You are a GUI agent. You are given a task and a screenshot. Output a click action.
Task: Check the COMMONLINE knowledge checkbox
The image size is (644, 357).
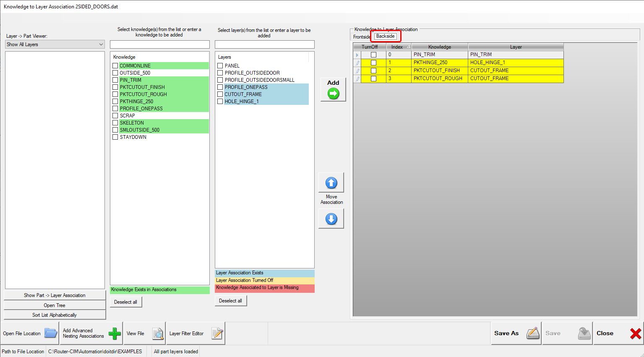click(x=115, y=66)
